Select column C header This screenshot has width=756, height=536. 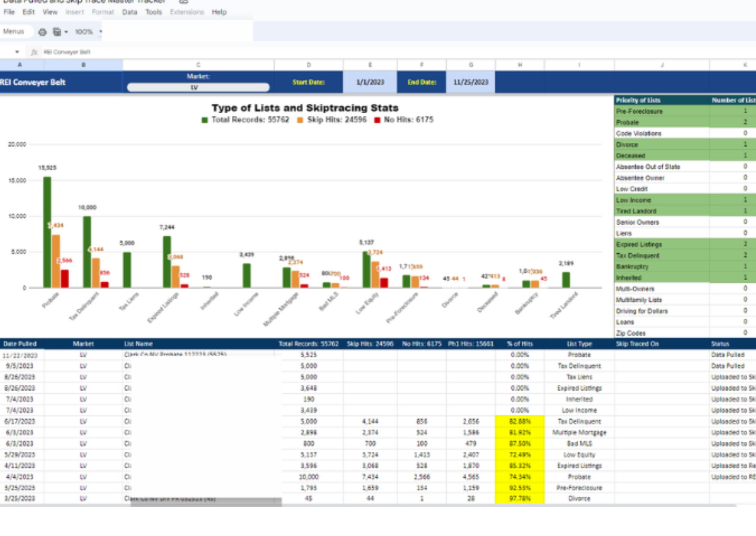tap(198, 65)
